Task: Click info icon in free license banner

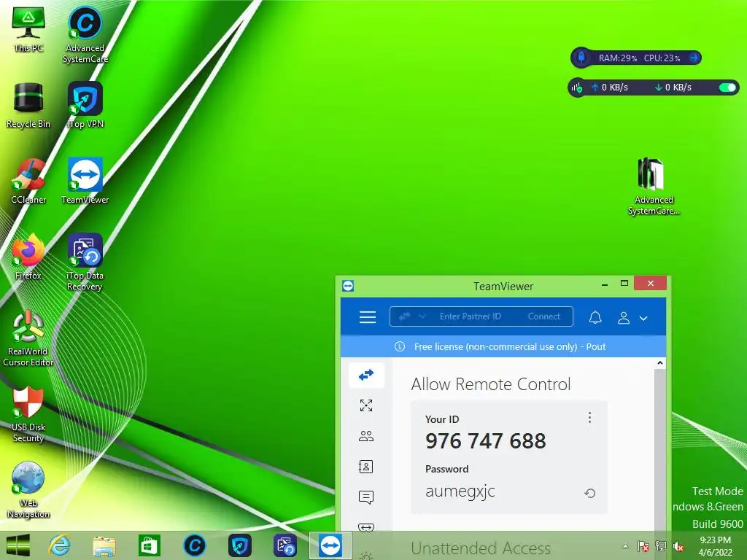Action: tap(400, 346)
